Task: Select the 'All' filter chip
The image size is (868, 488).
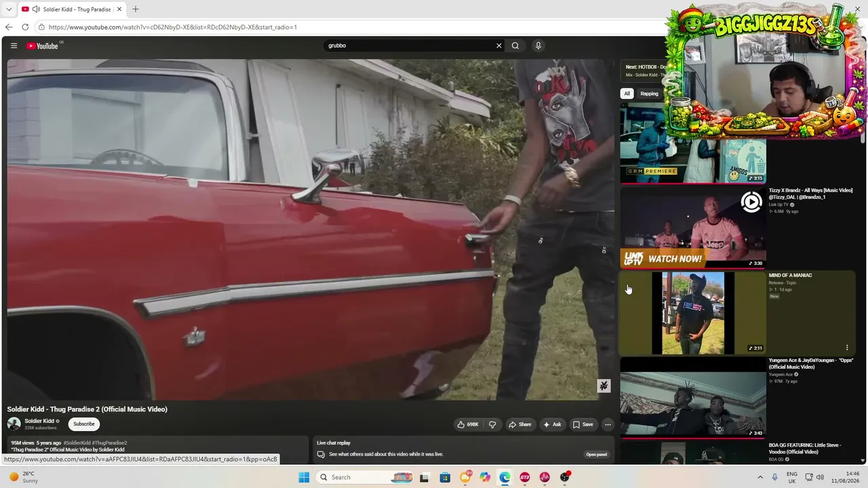Action: 627,94
